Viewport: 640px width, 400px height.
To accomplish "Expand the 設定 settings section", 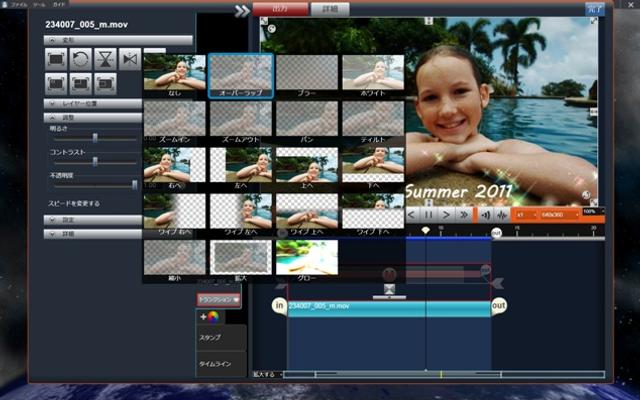I will pyautogui.click(x=93, y=220).
